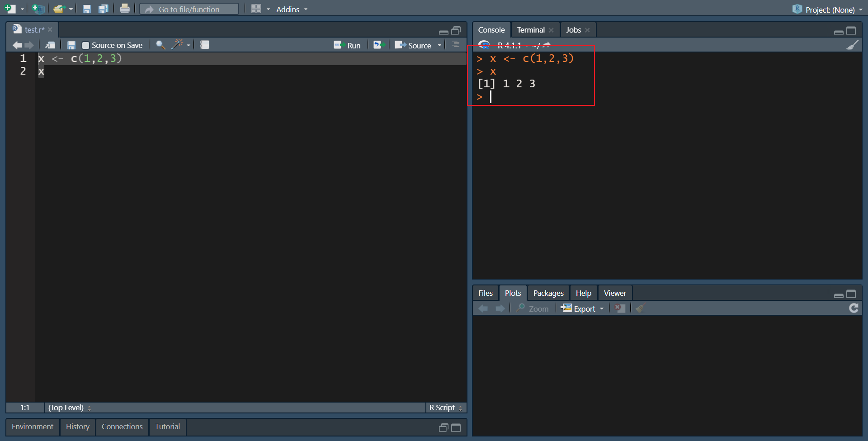Viewport: 868px width, 441px height.
Task: Save test.r using editor toolbar icon
Action: pyautogui.click(x=71, y=45)
